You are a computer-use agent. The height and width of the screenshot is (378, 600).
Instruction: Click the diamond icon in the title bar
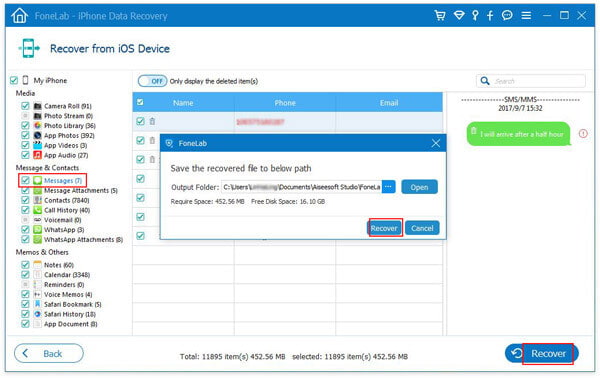[x=459, y=15]
